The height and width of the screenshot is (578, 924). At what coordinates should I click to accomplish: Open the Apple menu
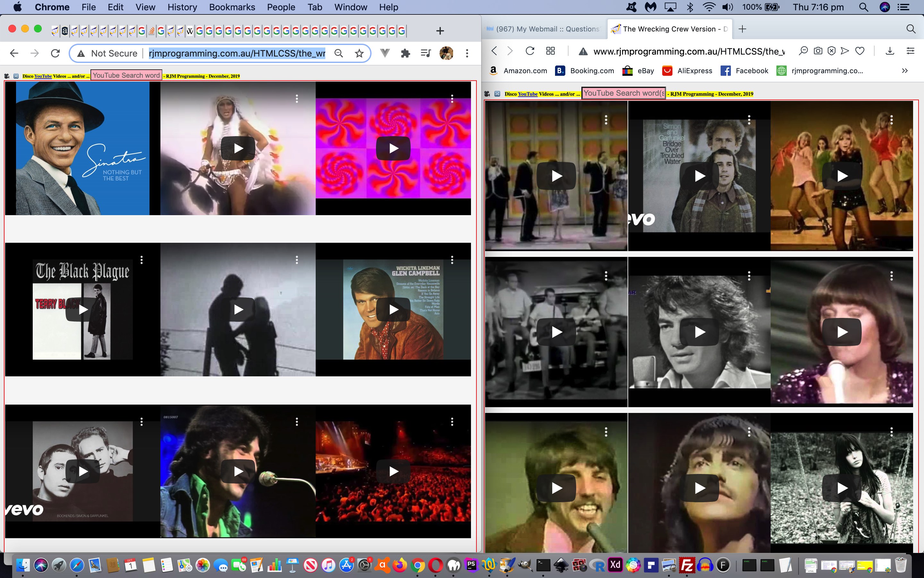coord(18,7)
